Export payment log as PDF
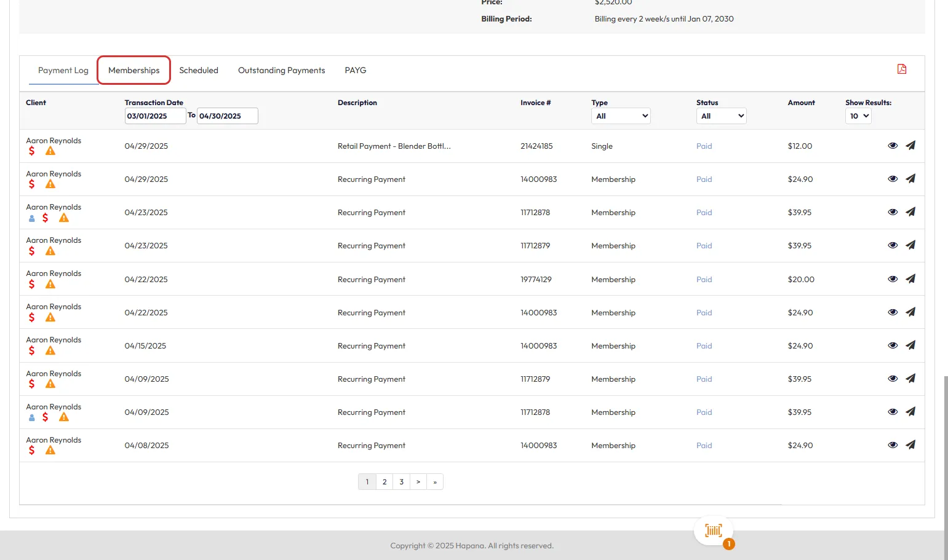The width and height of the screenshot is (948, 560). [901, 69]
